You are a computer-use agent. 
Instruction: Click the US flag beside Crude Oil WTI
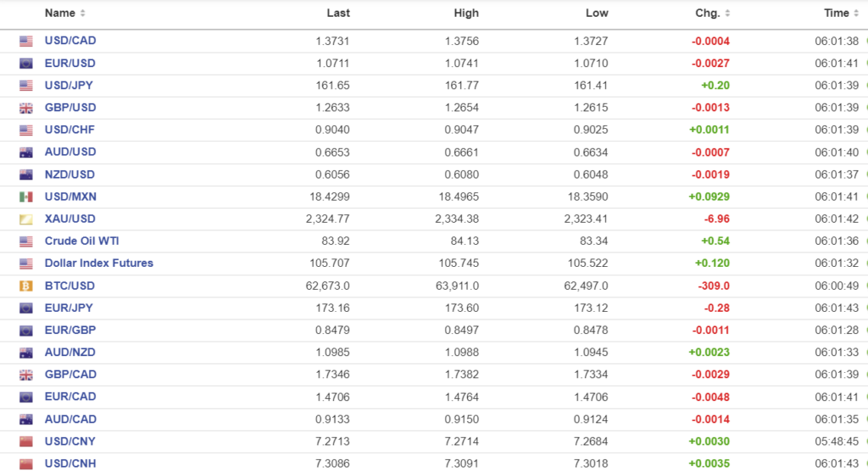pyautogui.click(x=26, y=242)
